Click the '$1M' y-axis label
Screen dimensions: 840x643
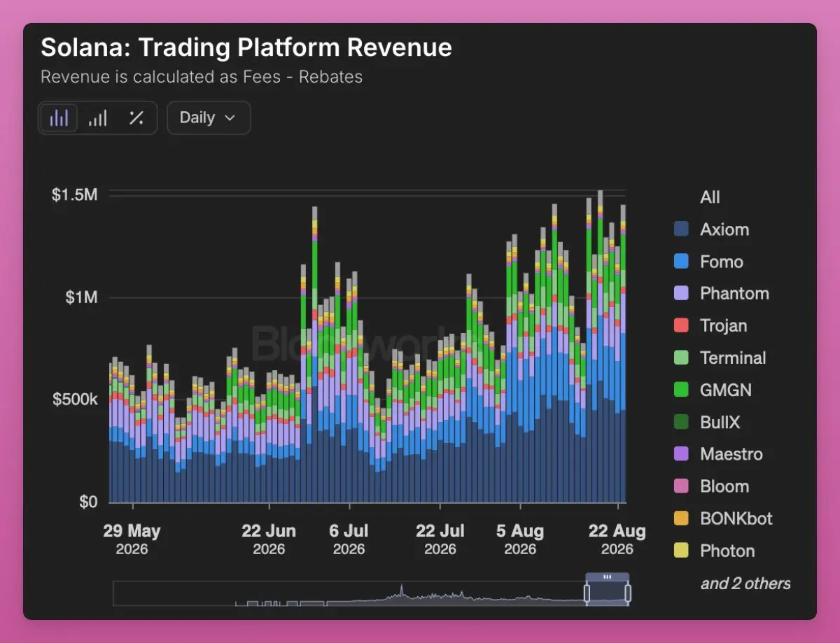tap(82, 298)
